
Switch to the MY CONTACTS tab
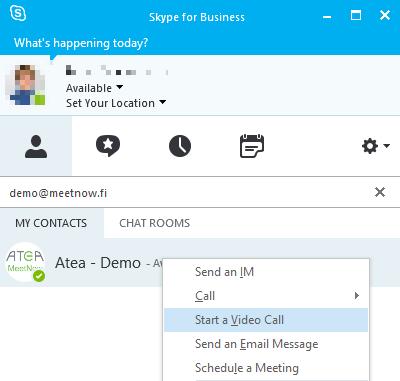(x=51, y=223)
